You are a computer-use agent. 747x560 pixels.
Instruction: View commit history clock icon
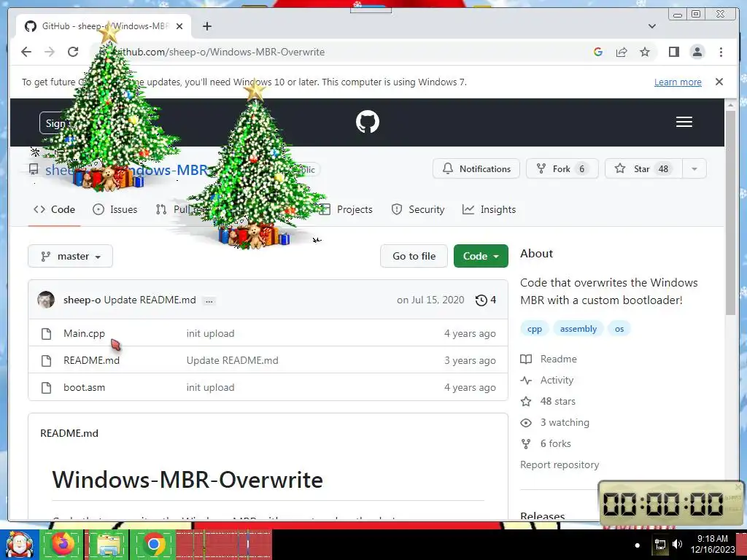pos(486,300)
